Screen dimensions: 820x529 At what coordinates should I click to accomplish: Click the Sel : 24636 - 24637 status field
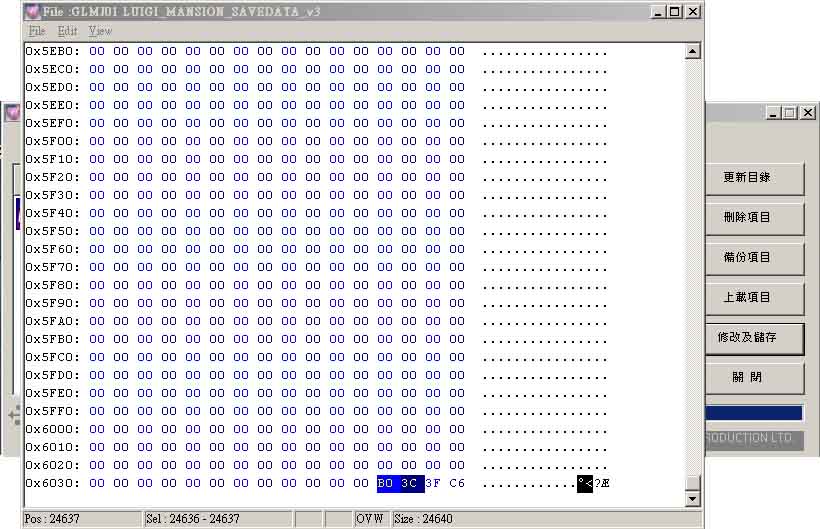click(x=218, y=519)
